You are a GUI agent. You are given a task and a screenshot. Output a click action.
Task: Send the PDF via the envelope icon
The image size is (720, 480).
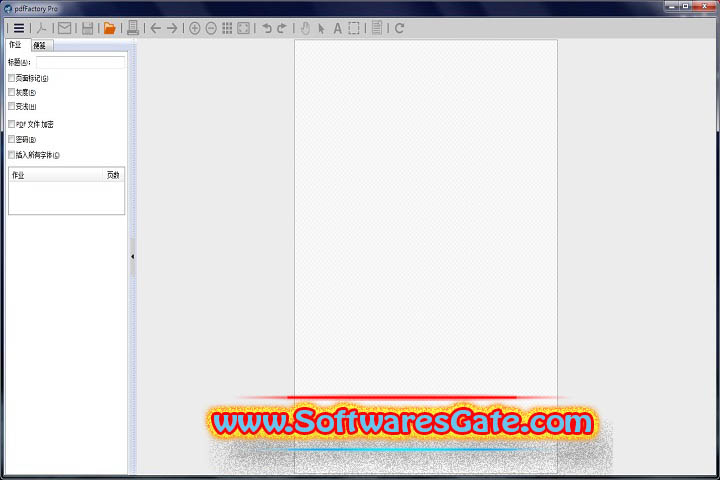click(x=64, y=28)
